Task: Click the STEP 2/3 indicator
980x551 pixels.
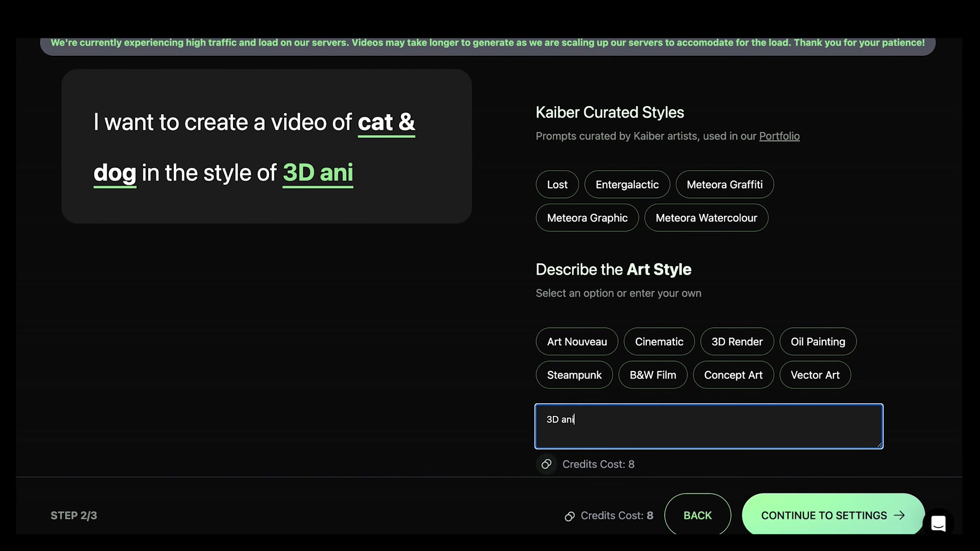Action: [74, 515]
